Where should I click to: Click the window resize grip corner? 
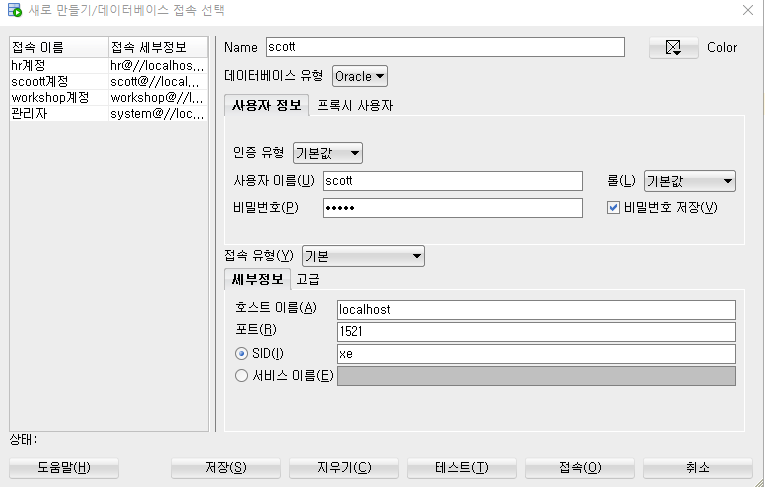coord(760,482)
